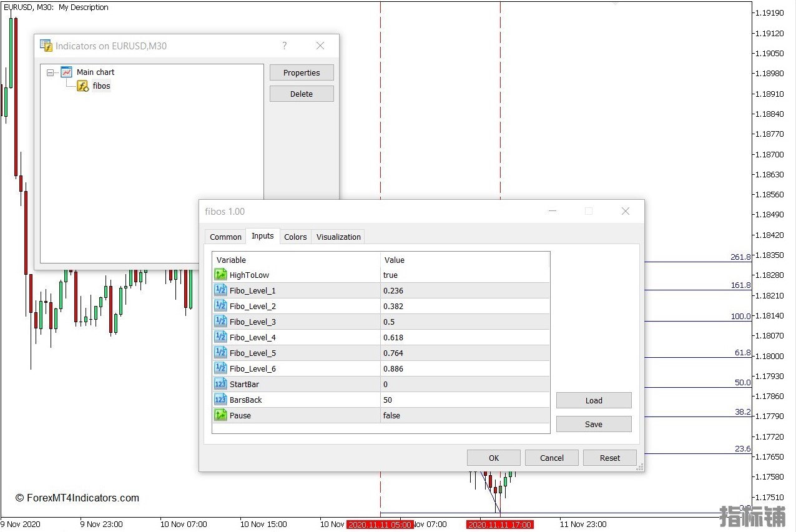Image resolution: width=796 pixels, height=532 pixels.
Task: Switch to the Visualization tab
Action: click(x=338, y=237)
